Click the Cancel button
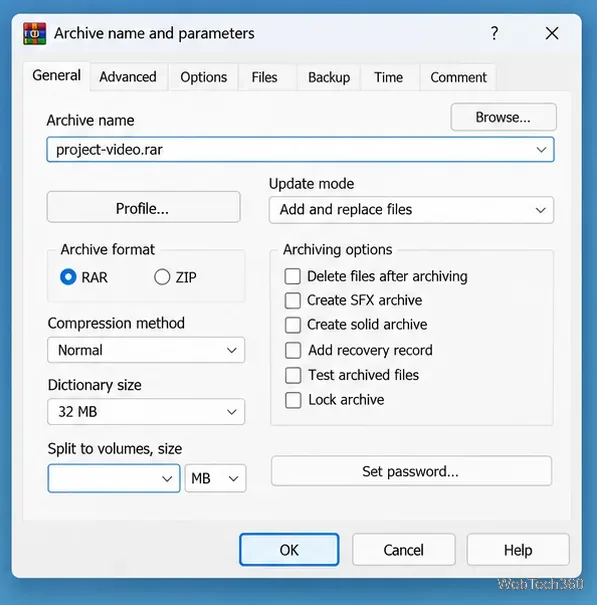 pos(404,550)
